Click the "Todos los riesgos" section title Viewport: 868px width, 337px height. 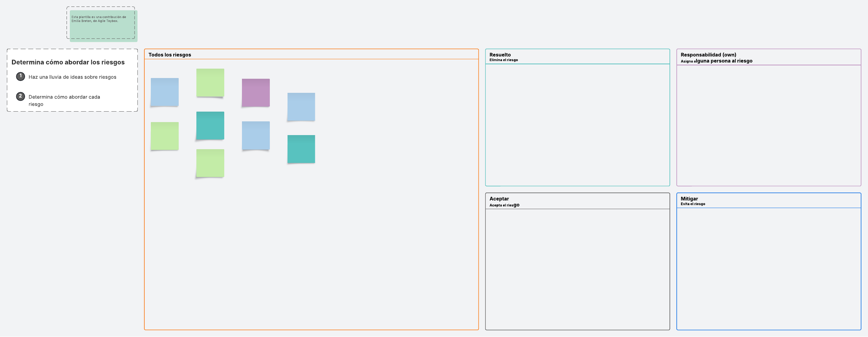click(170, 55)
